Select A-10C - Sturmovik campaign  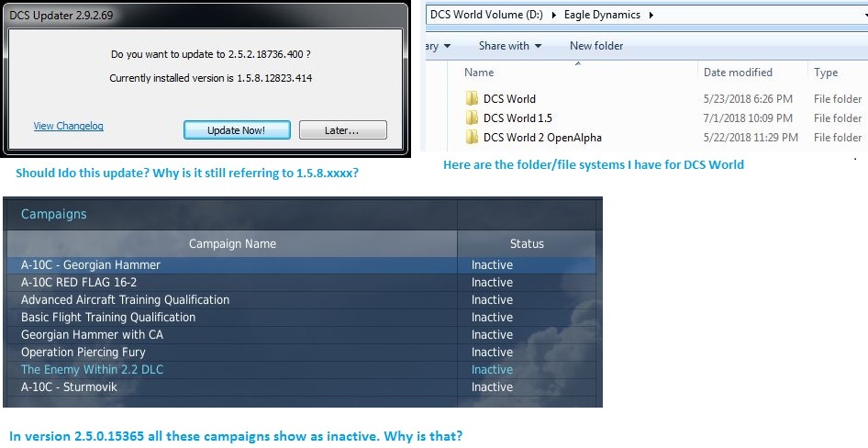coord(301,387)
